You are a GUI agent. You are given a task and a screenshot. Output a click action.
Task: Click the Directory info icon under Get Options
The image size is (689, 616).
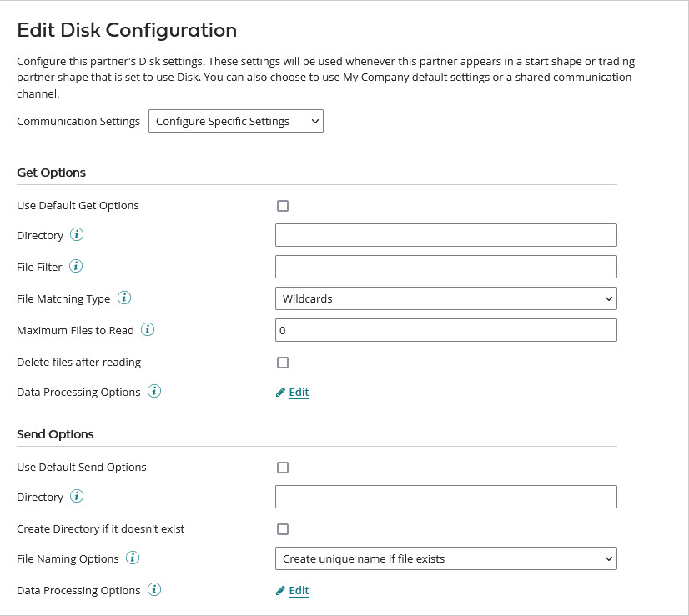click(75, 235)
